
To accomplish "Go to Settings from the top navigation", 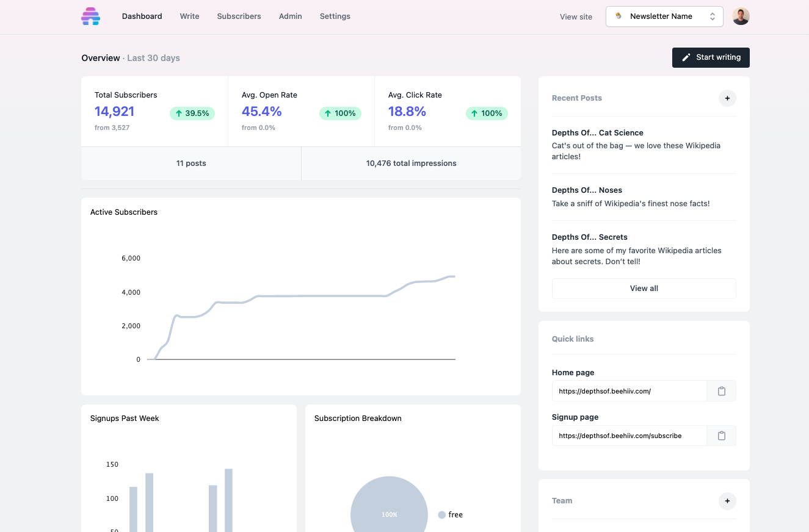I will [335, 16].
